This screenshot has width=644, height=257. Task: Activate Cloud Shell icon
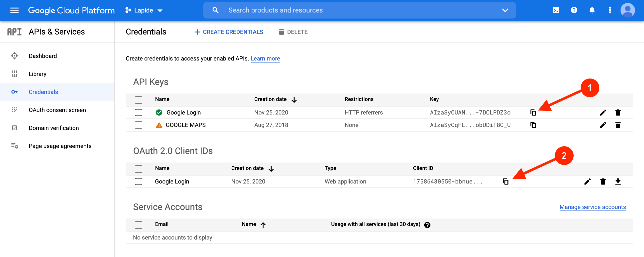(556, 10)
